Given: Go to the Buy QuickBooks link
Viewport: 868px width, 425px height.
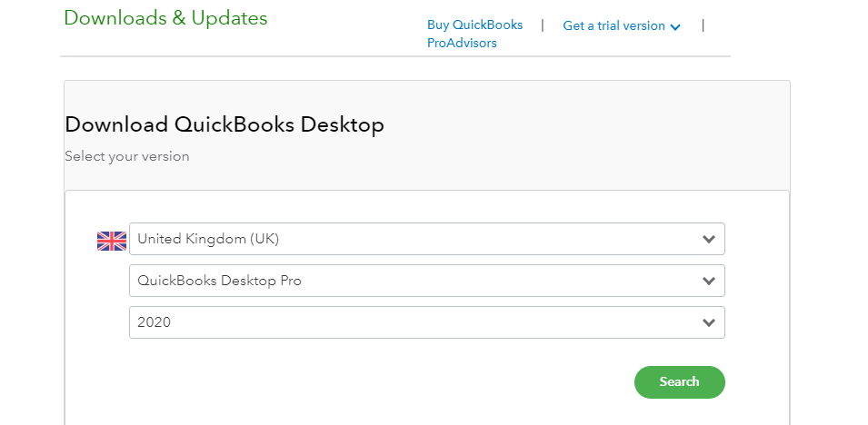Looking at the screenshot, I should (x=474, y=25).
